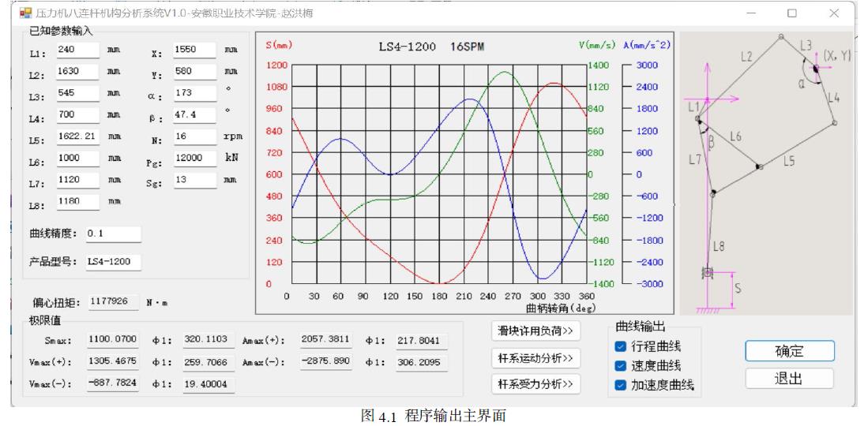Click the N rpm input field
The width and height of the screenshot is (868, 426).
click(x=193, y=136)
